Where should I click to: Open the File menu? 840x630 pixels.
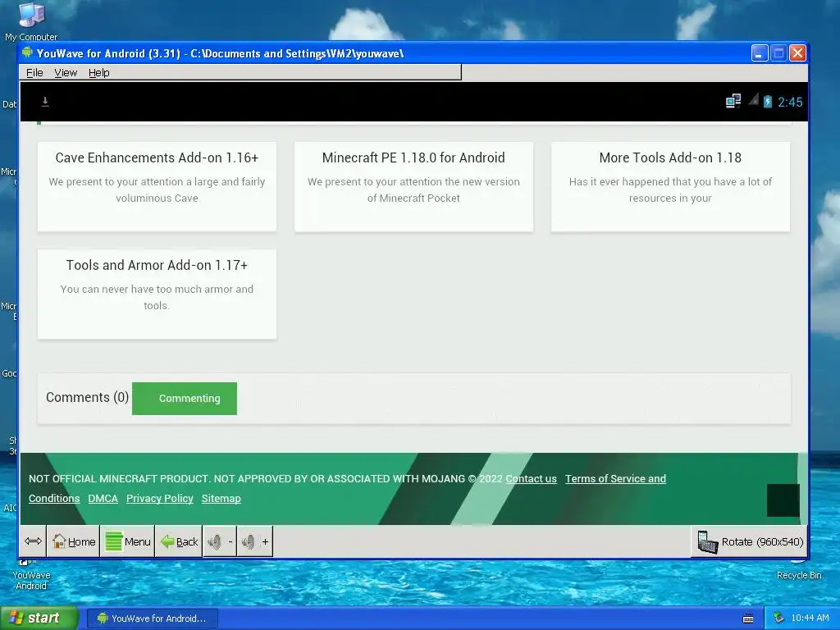pyautogui.click(x=34, y=73)
